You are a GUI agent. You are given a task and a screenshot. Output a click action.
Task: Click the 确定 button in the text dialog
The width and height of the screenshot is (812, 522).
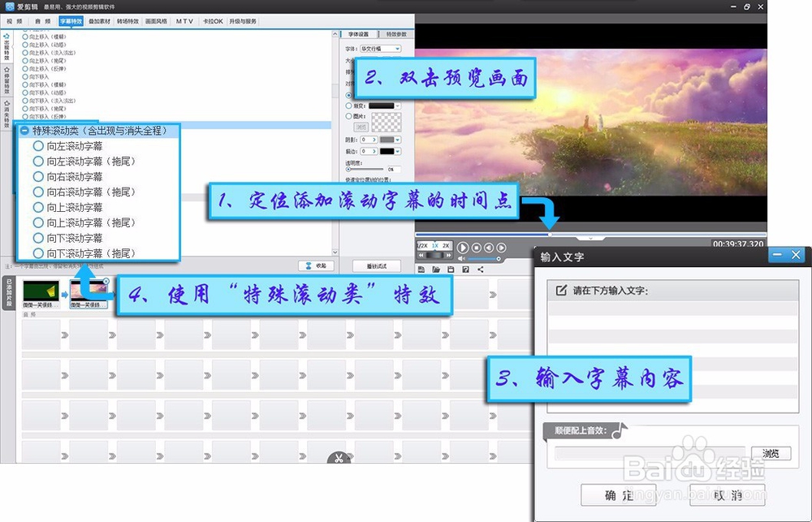coord(619,495)
